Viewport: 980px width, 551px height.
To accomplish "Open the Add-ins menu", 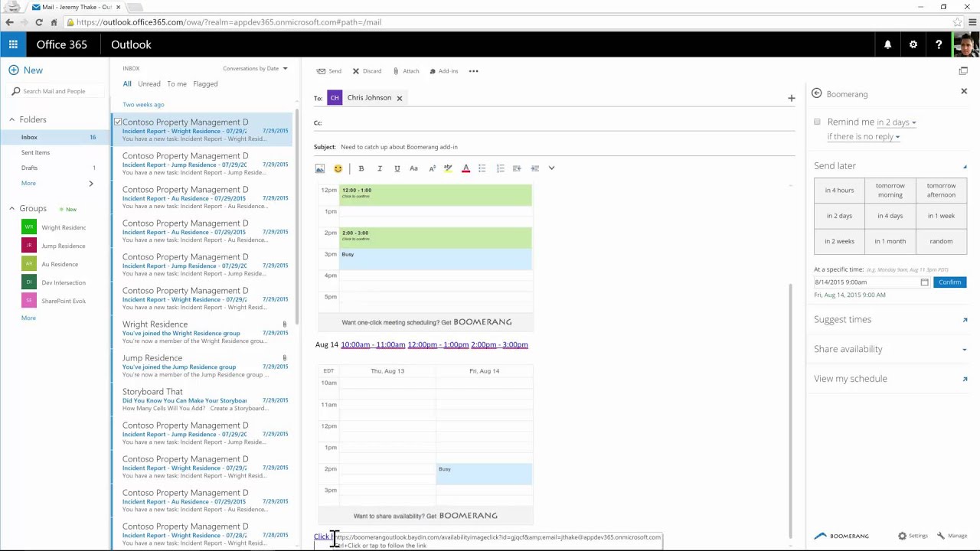I will [444, 71].
